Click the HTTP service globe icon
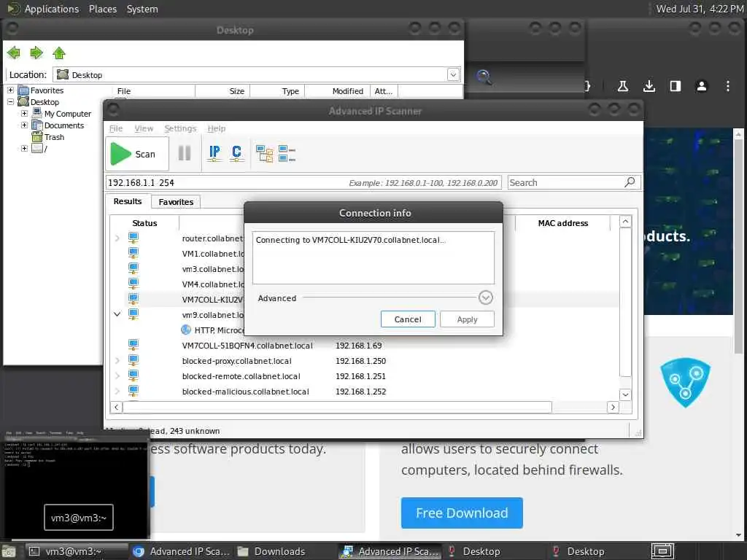 point(186,330)
